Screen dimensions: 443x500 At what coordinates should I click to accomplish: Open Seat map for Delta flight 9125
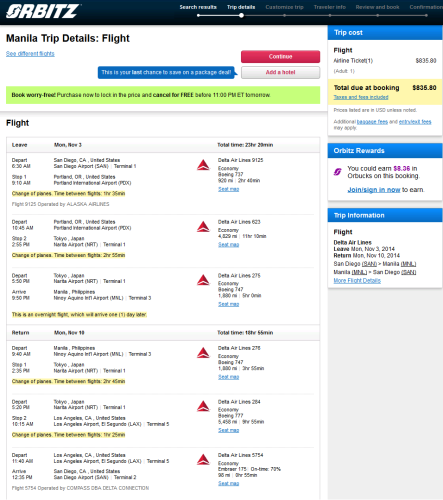pyautogui.click(x=228, y=189)
